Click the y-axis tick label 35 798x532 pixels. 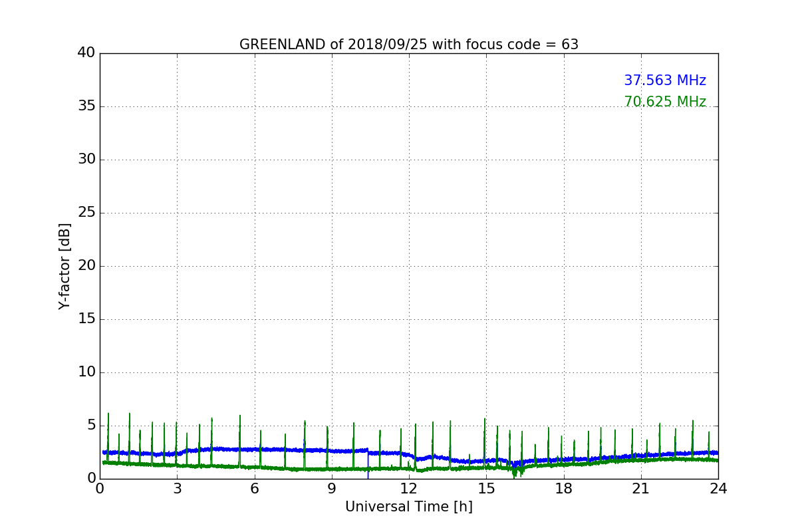pos(86,106)
